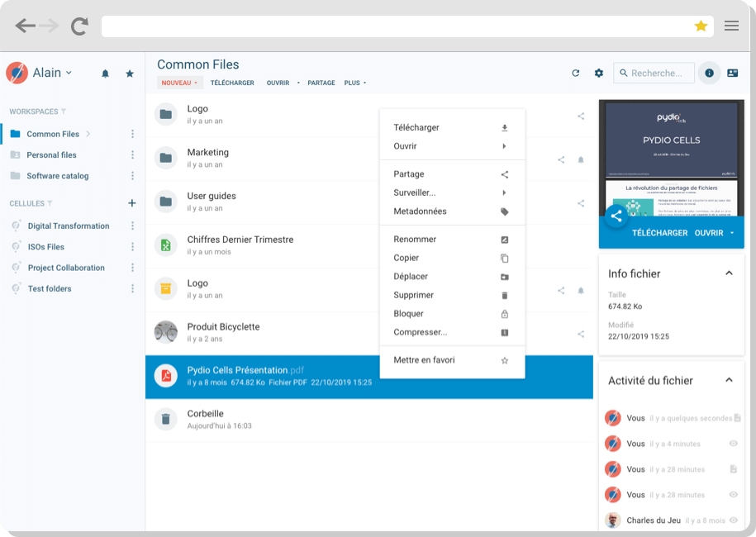Screen dimensions: 756x537
Task: Click the Pydio Cells PDF preview thumbnail
Action: coord(671,158)
